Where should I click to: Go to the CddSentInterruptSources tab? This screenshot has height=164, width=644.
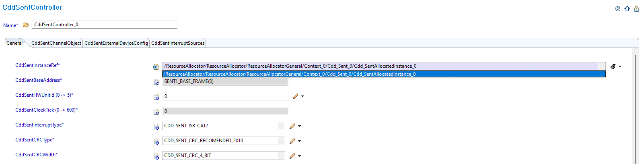click(178, 43)
